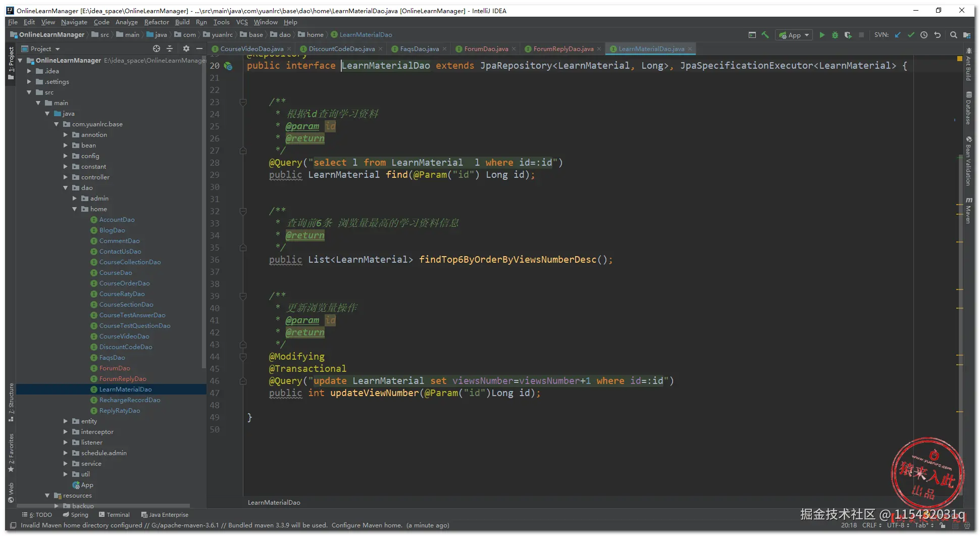980x536 pixels.
Task: Collapse the OnlineLearnManager root node
Action: pyautogui.click(x=20, y=61)
